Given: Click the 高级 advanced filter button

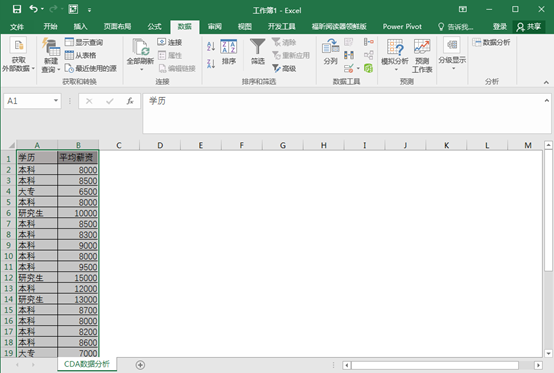Looking at the screenshot, I should (284, 68).
